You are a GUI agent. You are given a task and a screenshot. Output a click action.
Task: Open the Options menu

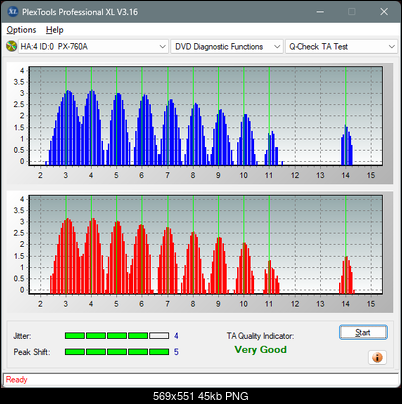(21, 30)
